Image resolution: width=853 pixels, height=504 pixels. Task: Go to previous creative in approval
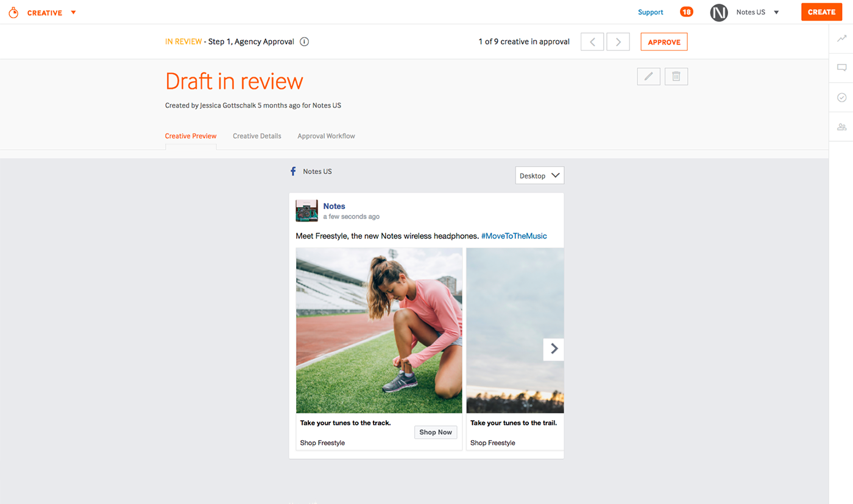593,42
